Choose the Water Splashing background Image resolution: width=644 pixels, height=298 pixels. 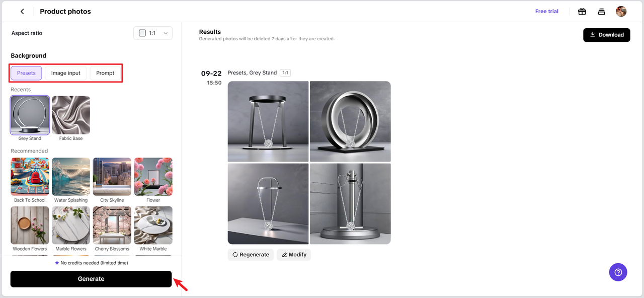coord(71,177)
